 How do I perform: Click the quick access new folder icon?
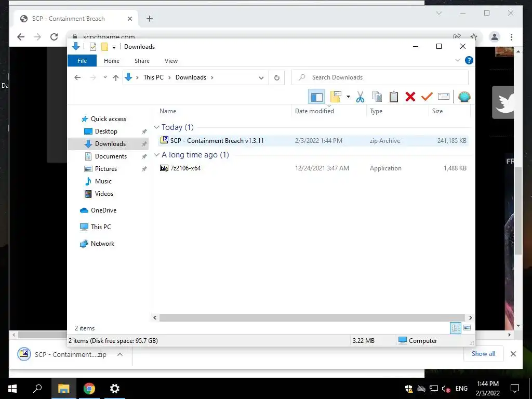tap(104, 47)
